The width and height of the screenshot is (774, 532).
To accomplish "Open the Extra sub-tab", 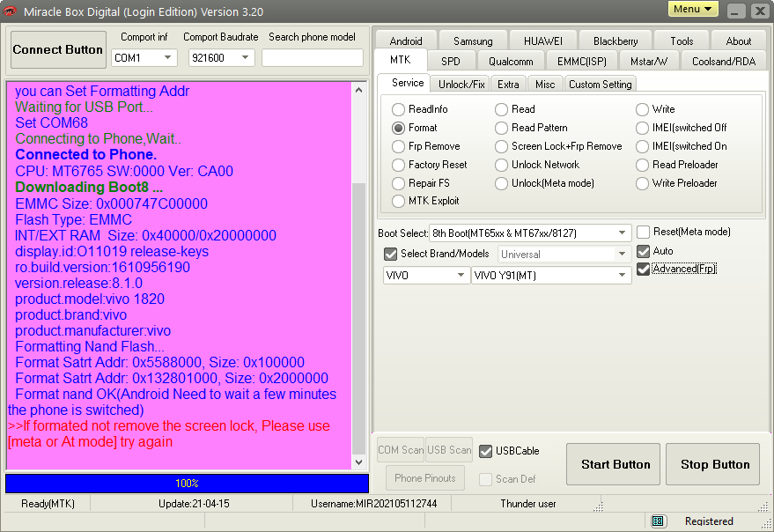I will point(508,85).
